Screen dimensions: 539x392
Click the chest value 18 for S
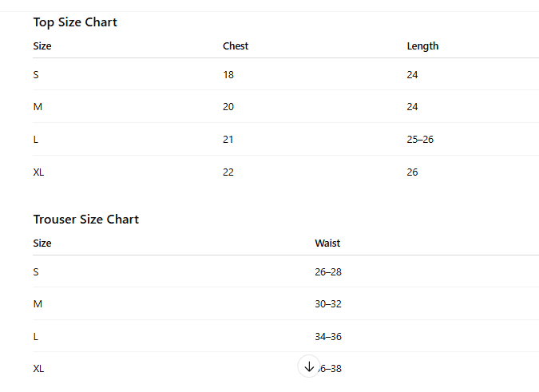(228, 75)
